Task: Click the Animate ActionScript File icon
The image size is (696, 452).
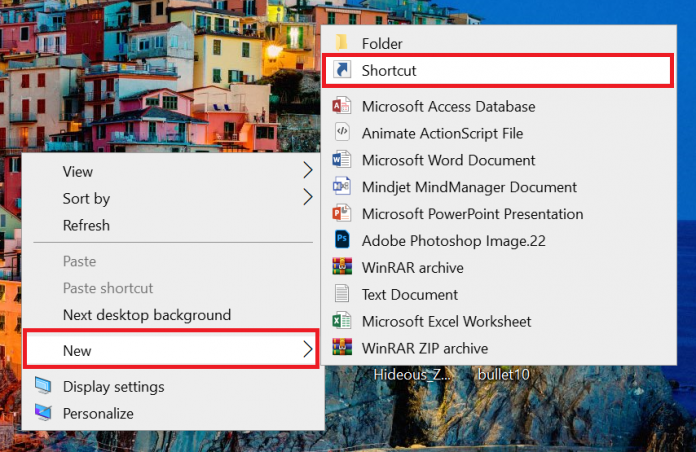Action: (342, 133)
